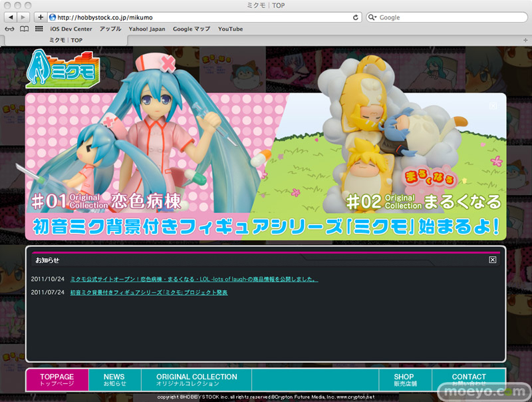Open the 2011/07/24 project announcement link
Screen dimensions: 532x402
149,292
